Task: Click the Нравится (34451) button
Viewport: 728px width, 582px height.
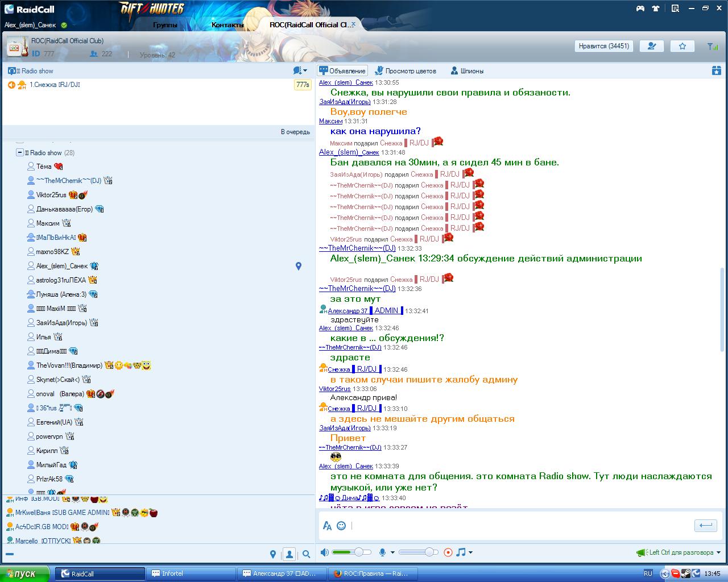Action: (x=604, y=46)
